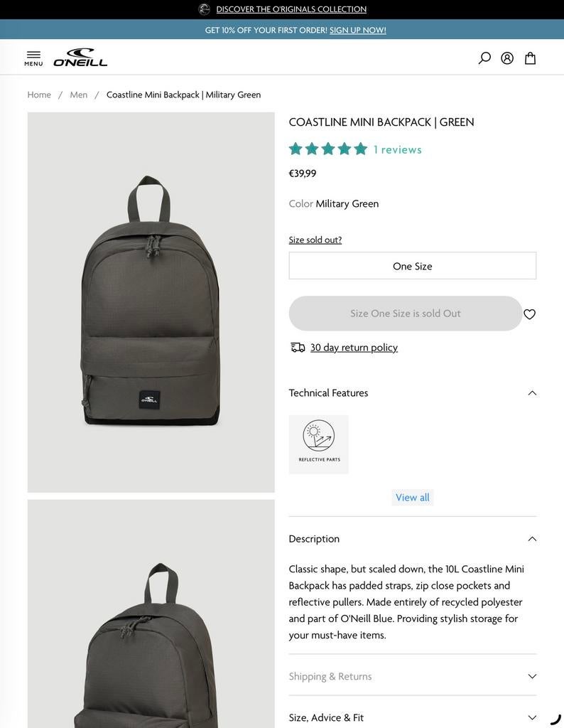Open the hamburger menu

tap(33, 57)
